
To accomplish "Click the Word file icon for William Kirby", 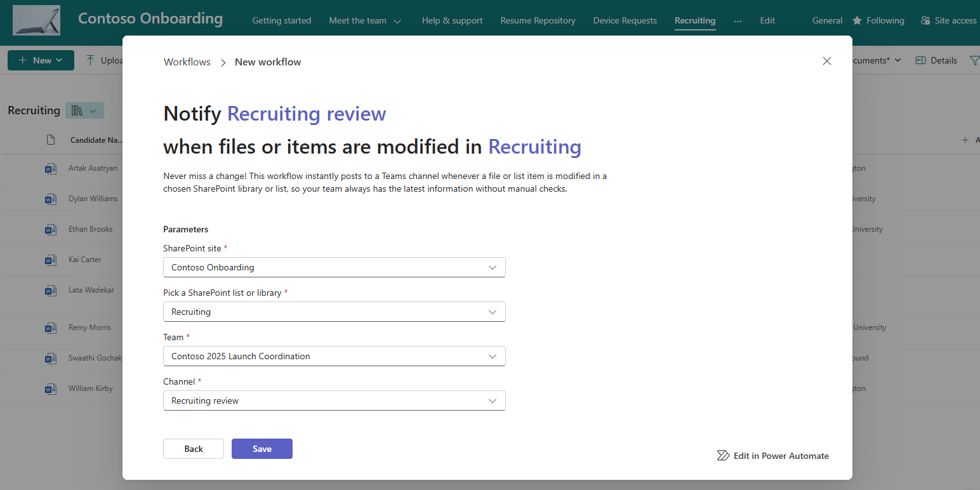I will click(51, 388).
